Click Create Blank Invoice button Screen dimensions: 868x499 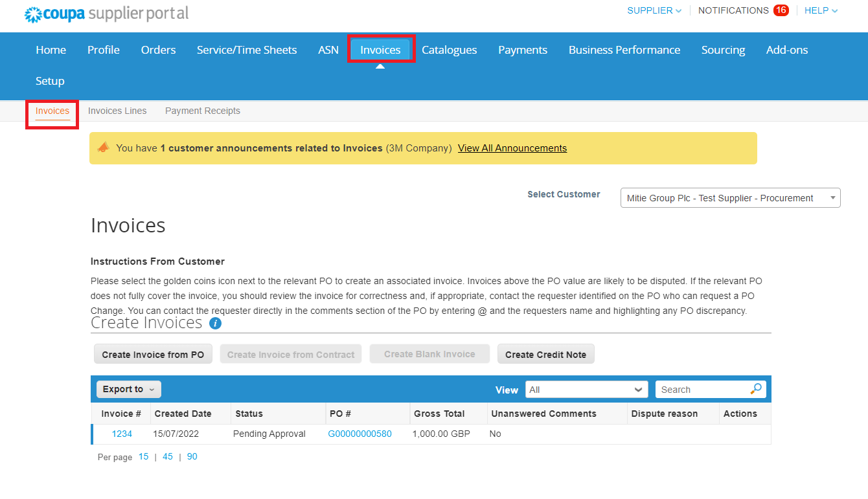(429, 354)
